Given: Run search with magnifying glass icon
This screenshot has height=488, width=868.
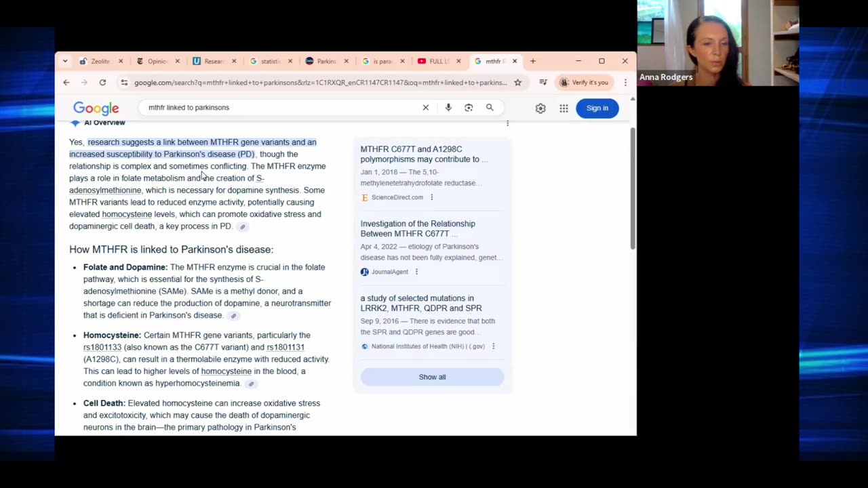Looking at the screenshot, I should tap(490, 108).
